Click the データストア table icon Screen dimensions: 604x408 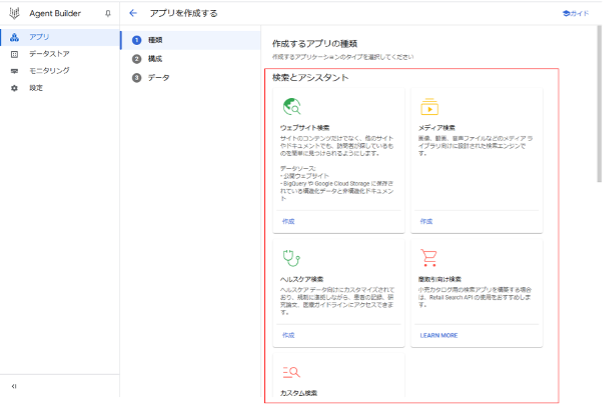pos(14,54)
